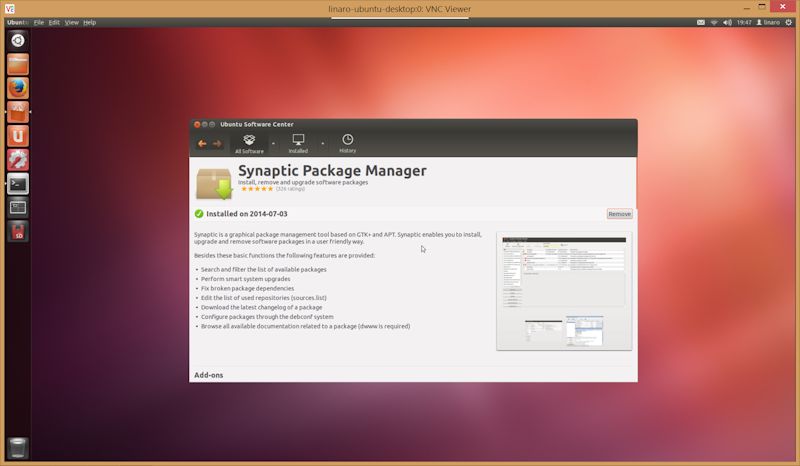Click "Perform smart system upgrades" bullet
The image size is (800, 466).
click(x=245, y=279)
